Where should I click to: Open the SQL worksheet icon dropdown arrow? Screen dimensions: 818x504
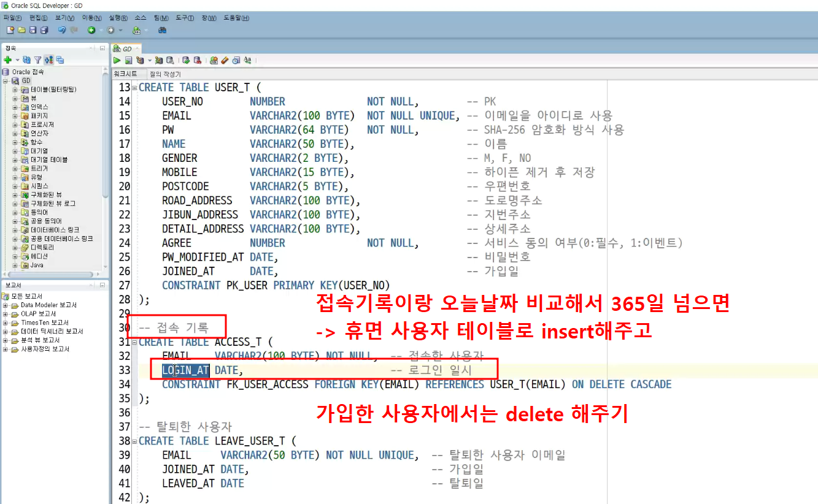pyautogui.click(x=146, y=30)
